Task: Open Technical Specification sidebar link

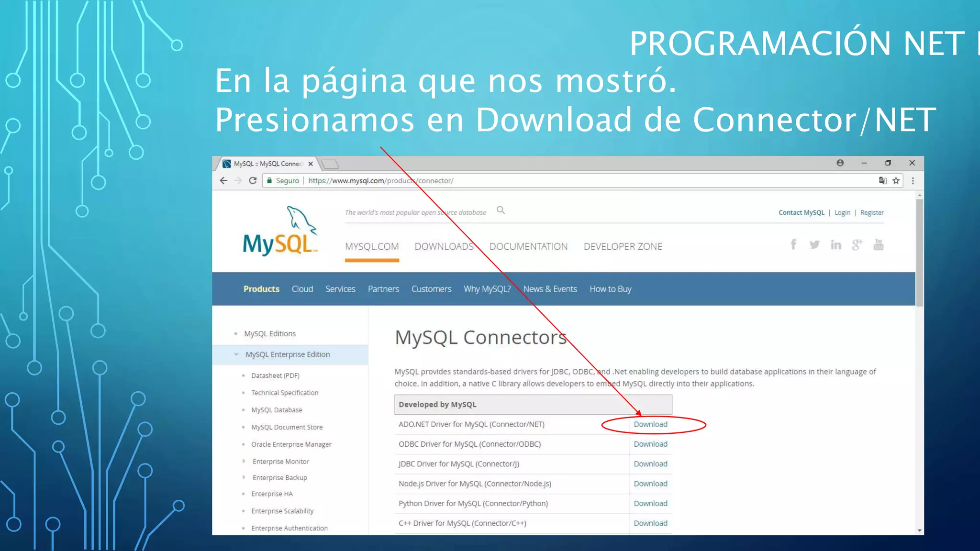Action: (x=285, y=393)
